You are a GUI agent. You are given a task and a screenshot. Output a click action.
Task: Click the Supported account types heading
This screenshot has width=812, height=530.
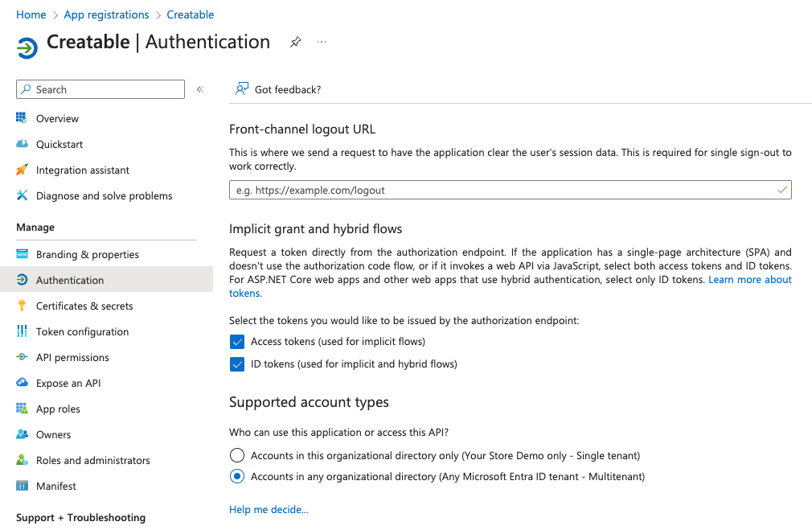[x=309, y=402]
